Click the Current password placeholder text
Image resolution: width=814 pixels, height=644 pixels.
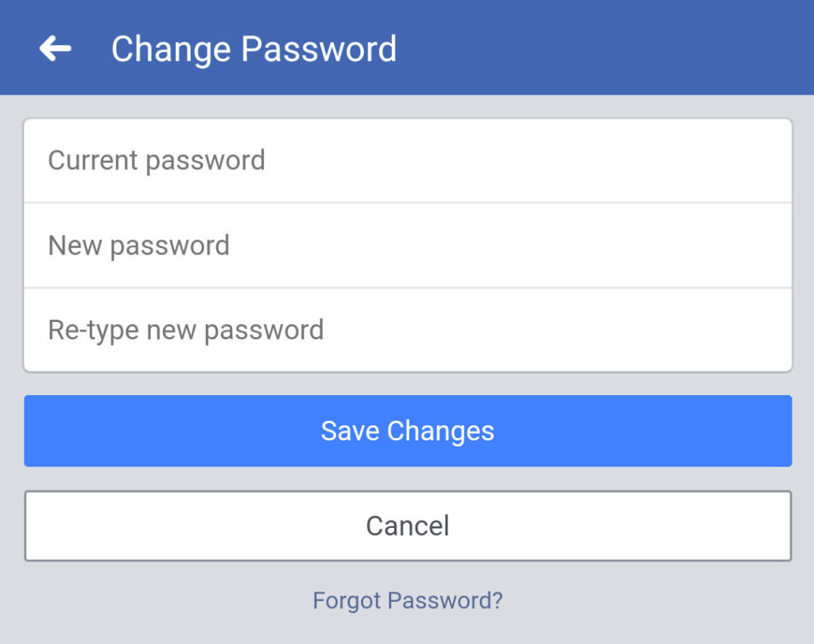[x=157, y=161]
